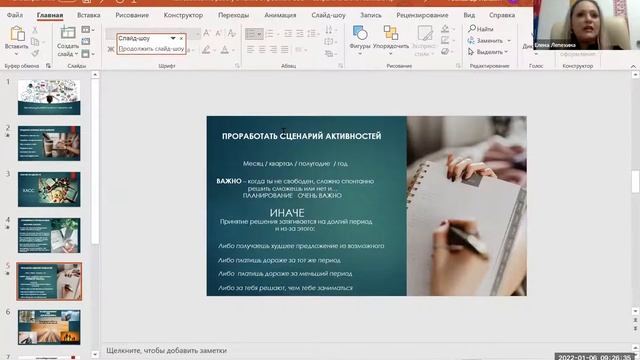Click the slide title ПРОРАБОТАТЬ СЦЕНАРИЙ АКТИВНОСТЕЙ
Screen dimensions: 640x360
302,136
